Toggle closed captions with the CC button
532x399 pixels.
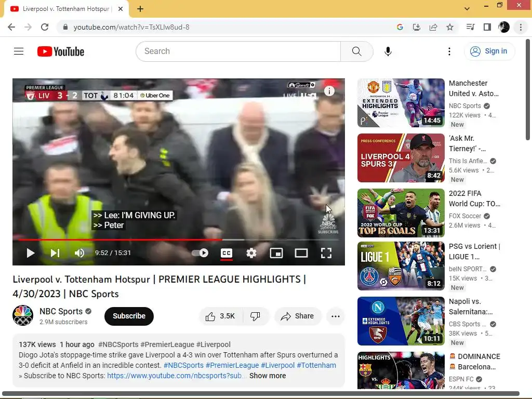[227, 253]
